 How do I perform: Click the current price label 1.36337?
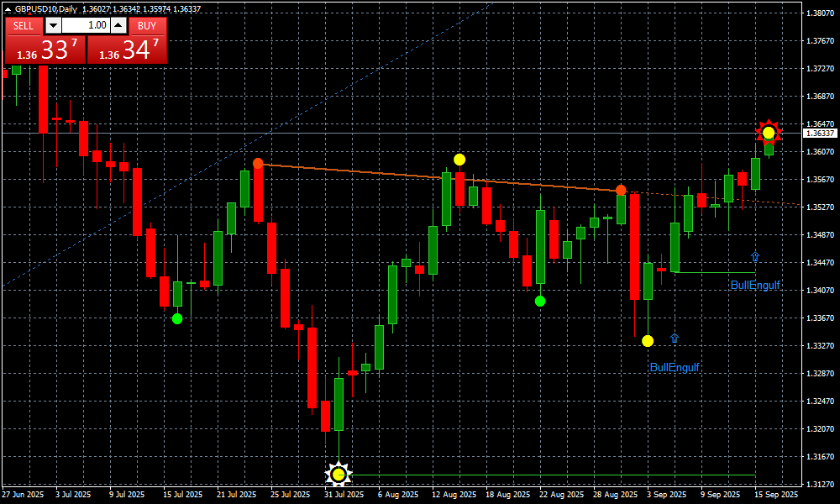pyautogui.click(x=820, y=133)
